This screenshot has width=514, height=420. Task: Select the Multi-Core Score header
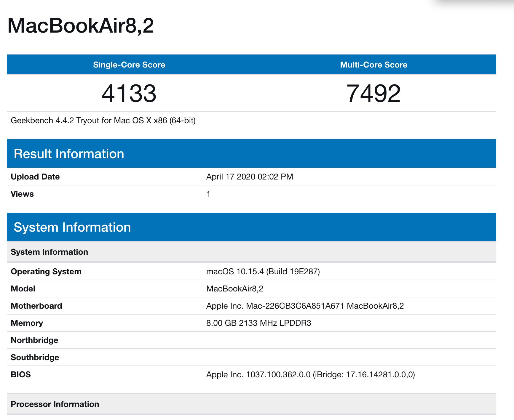pyautogui.click(x=373, y=65)
